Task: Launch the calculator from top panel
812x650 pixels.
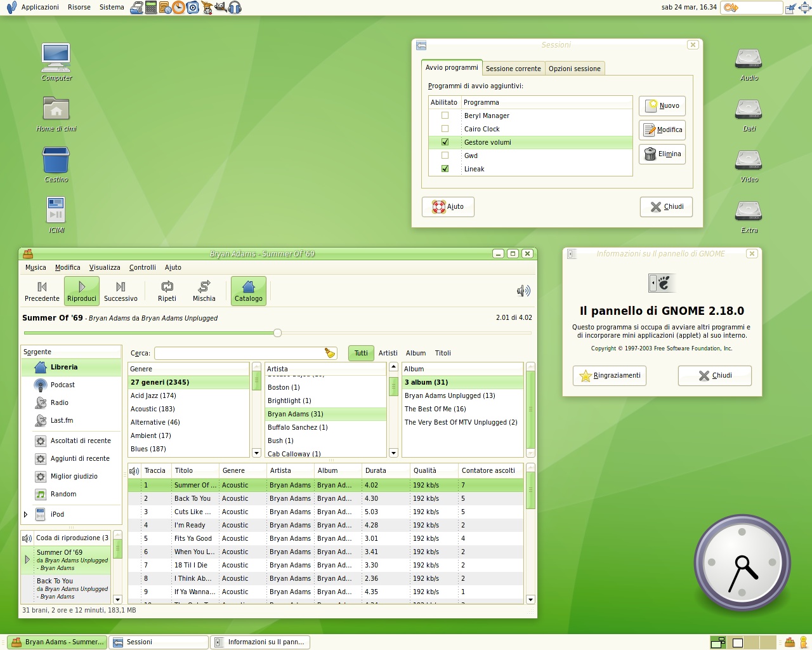Action: 150,8
